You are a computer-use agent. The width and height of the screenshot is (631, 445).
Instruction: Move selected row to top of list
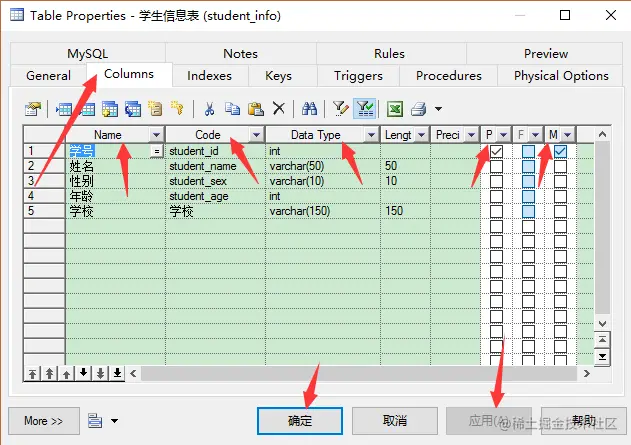click(x=33, y=374)
